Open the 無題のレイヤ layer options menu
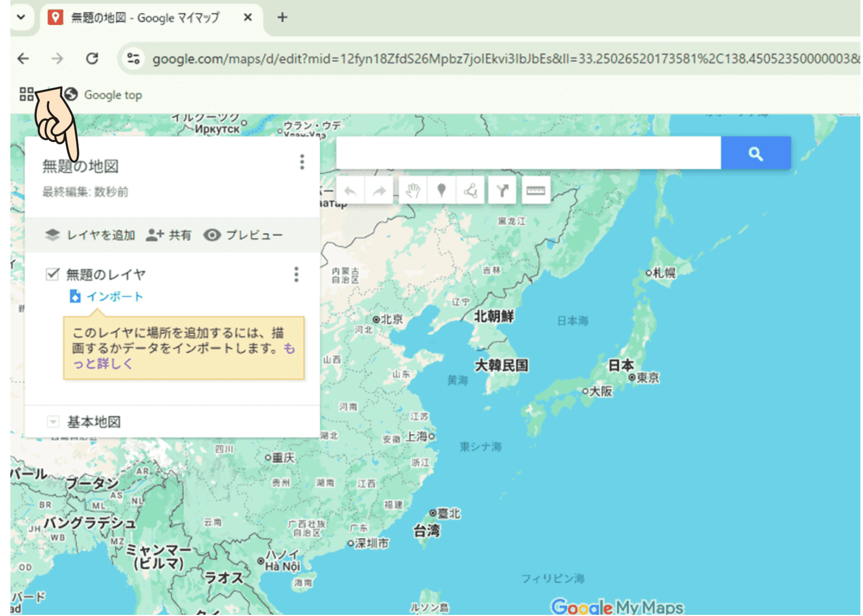The width and height of the screenshot is (863, 616). tap(297, 274)
